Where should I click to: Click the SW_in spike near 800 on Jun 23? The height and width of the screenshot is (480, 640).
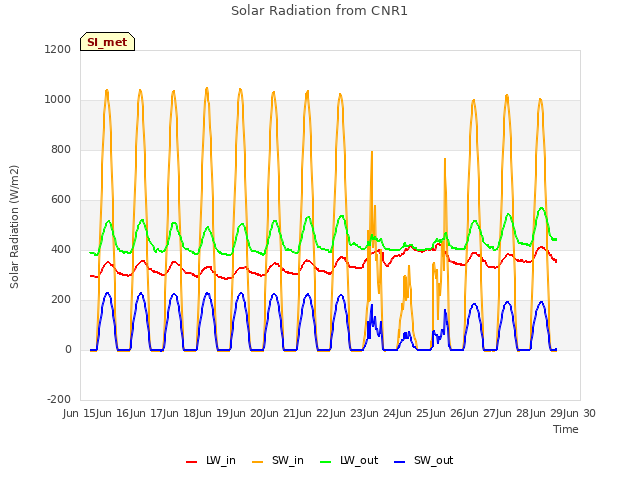point(372,152)
